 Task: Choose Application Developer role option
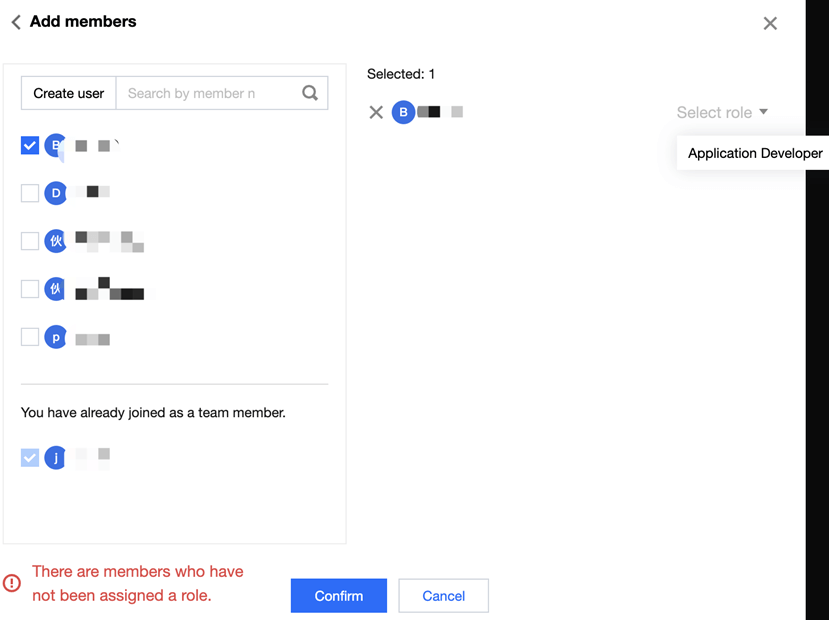pos(754,153)
